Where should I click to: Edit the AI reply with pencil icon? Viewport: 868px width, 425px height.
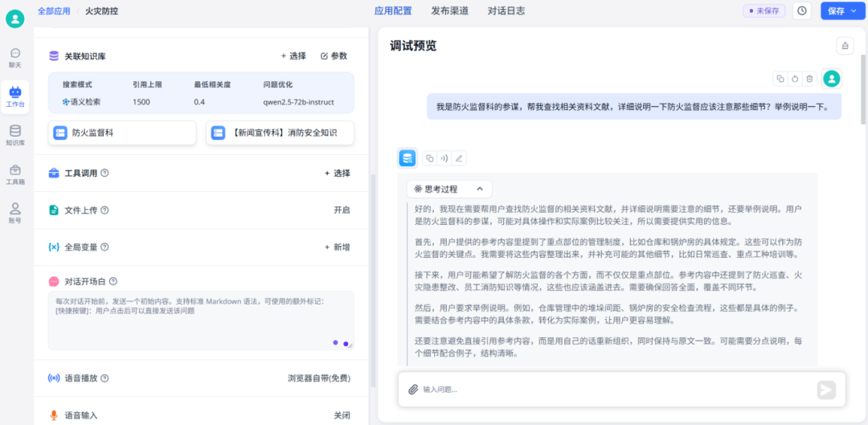tap(458, 158)
